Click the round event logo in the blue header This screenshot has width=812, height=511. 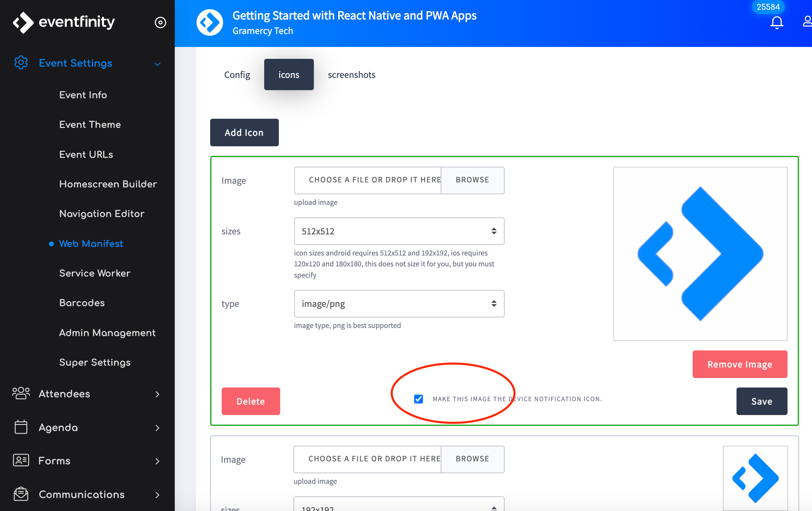tap(210, 22)
